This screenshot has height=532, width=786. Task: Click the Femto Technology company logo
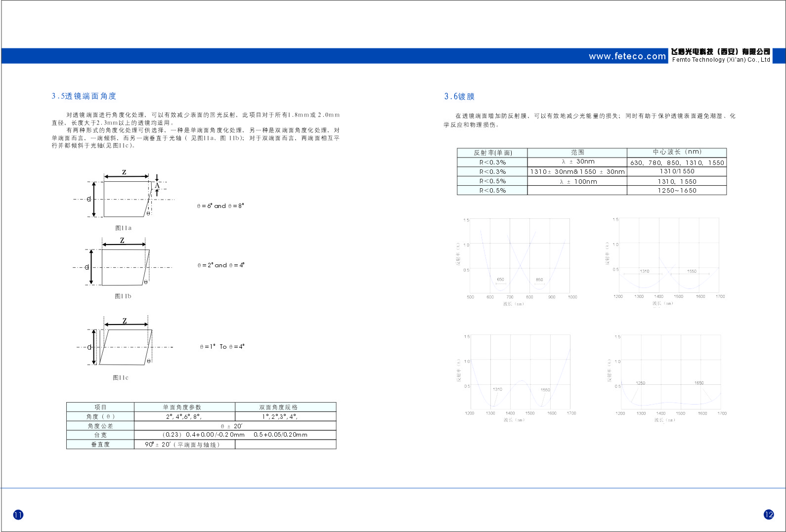click(720, 55)
